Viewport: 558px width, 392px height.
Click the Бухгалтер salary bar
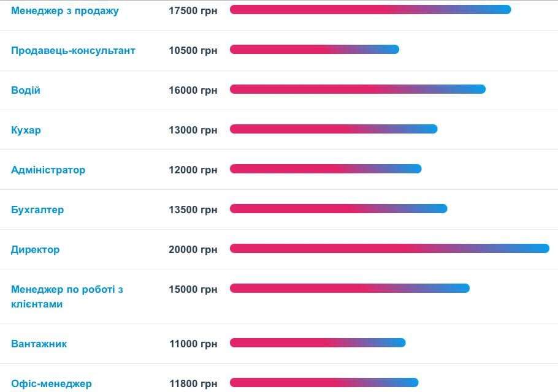338,209
